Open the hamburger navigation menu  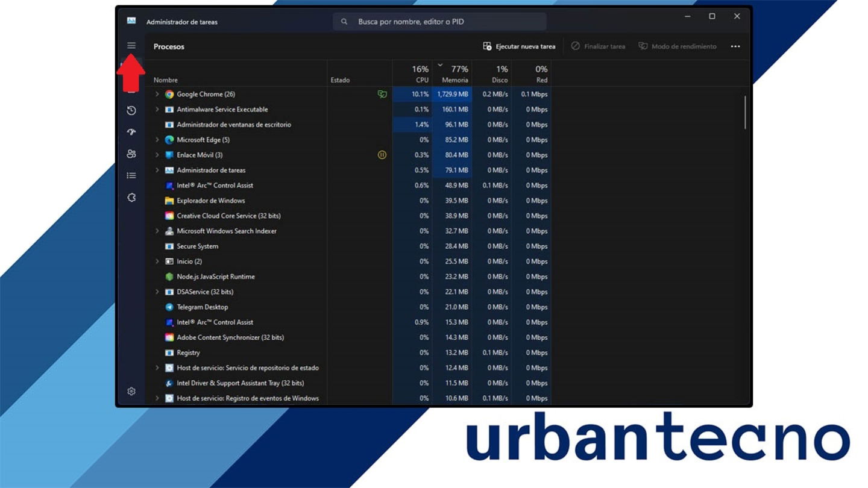[131, 46]
